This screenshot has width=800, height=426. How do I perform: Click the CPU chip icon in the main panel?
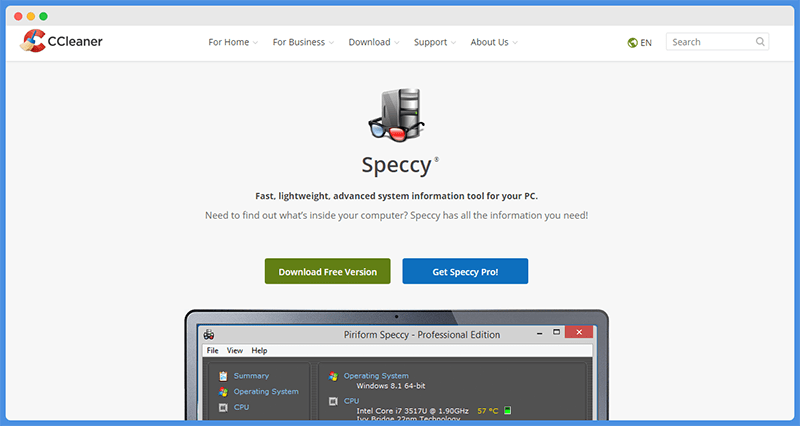point(333,401)
